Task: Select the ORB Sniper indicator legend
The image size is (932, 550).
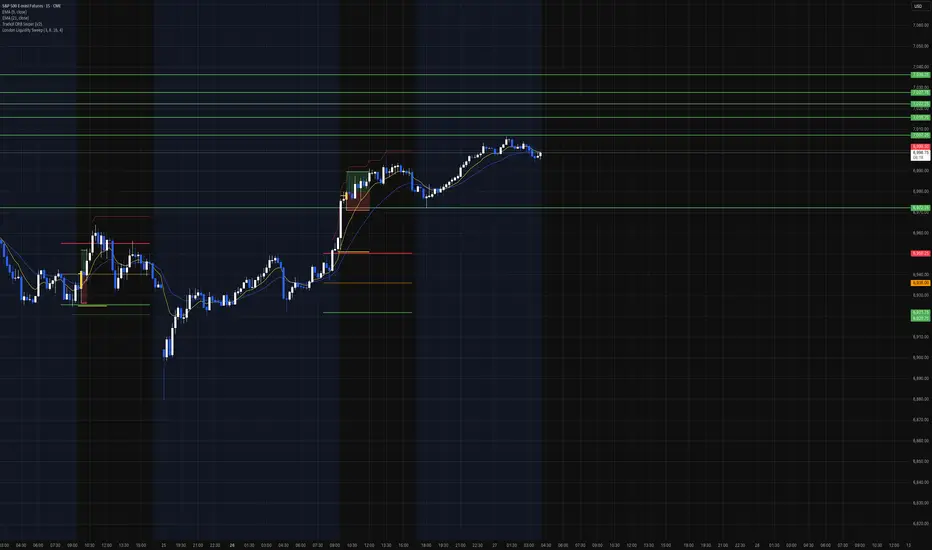Action: point(22,24)
